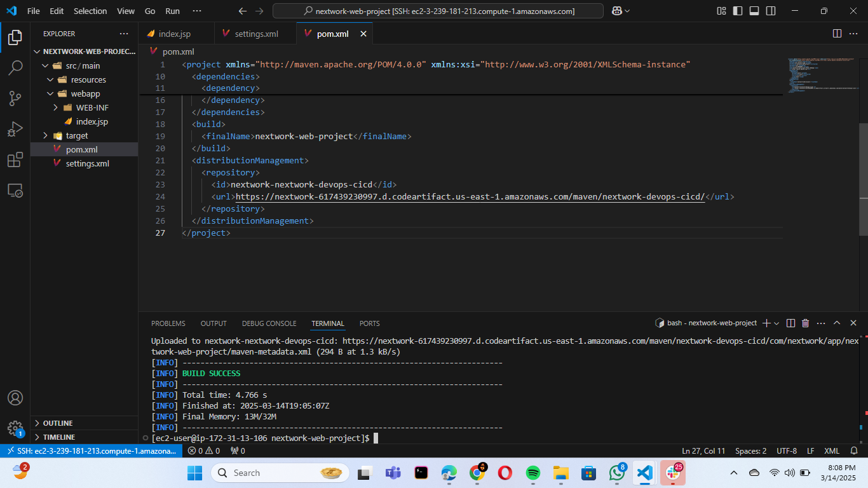Viewport: 868px width, 488px height.
Task: Expand the TIMELINE section
Action: [84, 437]
